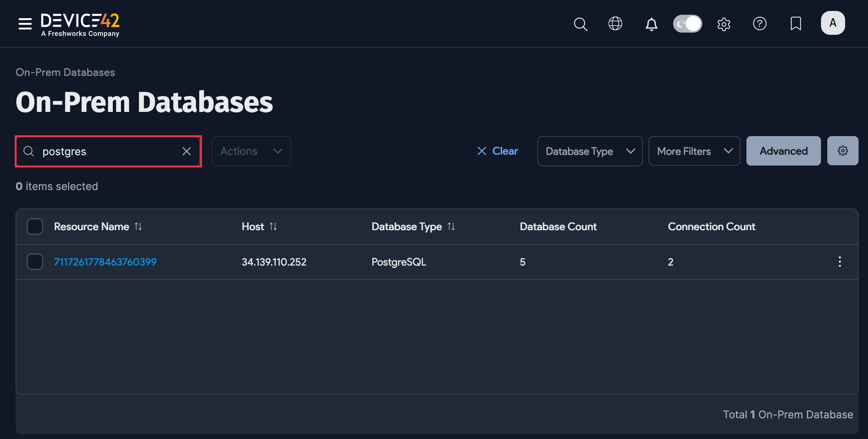Open the Actions dropdown
The height and width of the screenshot is (439, 868).
coord(251,151)
